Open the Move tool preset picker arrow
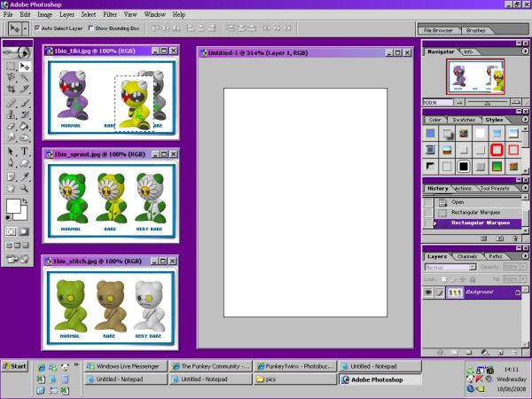The width and height of the screenshot is (532, 399). click(x=25, y=28)
